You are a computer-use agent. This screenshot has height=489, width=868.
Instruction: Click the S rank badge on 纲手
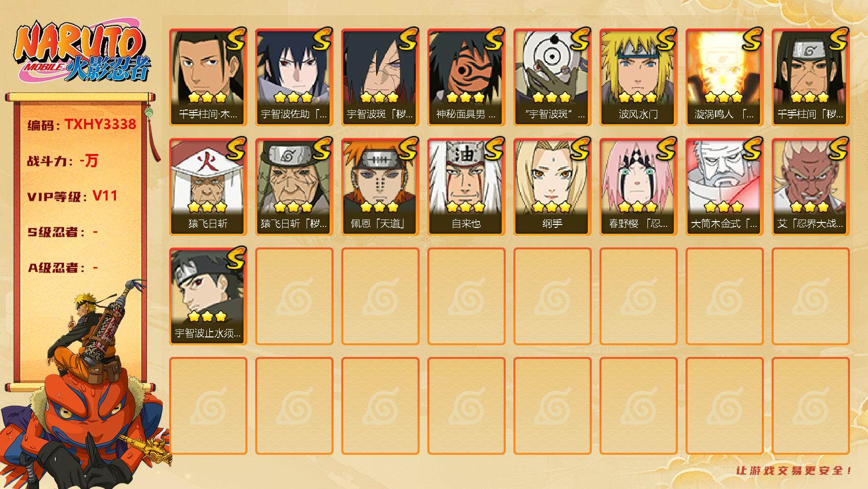click(579, 149)
